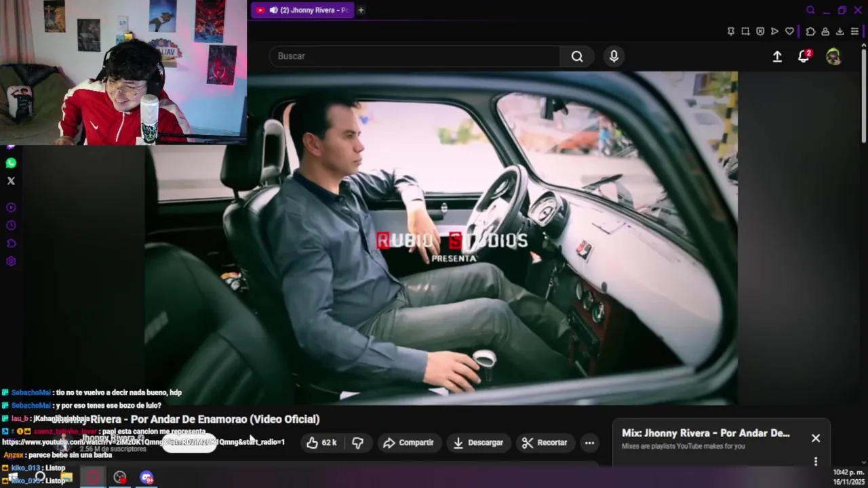This screenshot has width=868, height=488.
Task: Open the notifications bell showing 2
Action: (804, 56)
